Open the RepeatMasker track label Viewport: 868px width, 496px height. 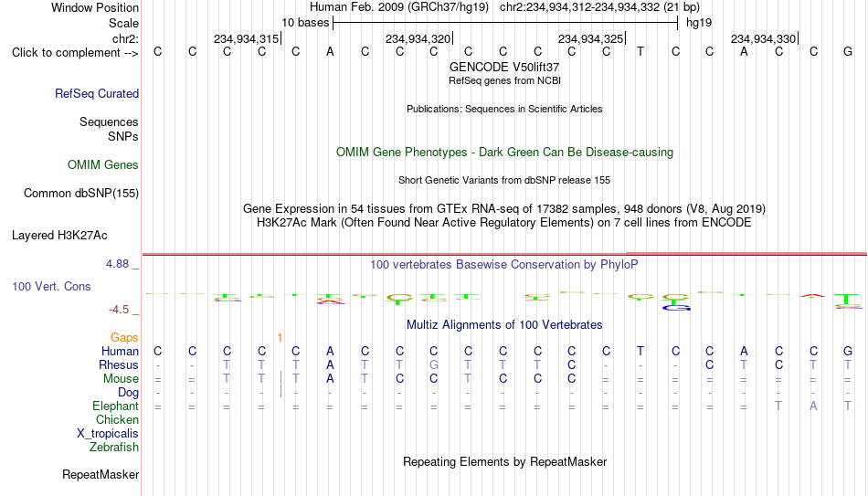[x=101, y=474]
